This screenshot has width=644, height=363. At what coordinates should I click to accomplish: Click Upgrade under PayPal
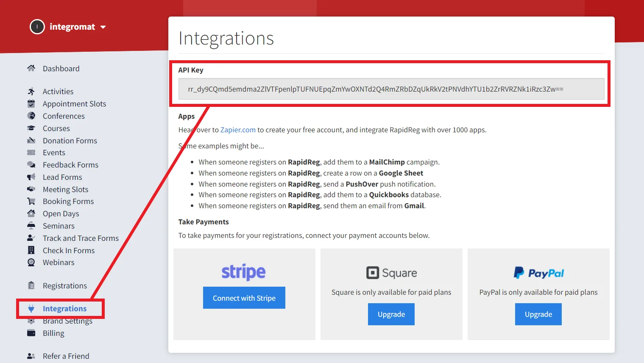pyautogui.click(x=538, y=314)
